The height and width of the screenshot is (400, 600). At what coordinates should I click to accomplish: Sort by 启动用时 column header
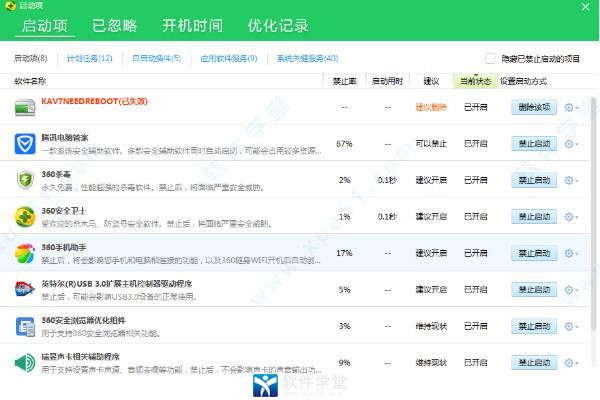pos(388,81)
